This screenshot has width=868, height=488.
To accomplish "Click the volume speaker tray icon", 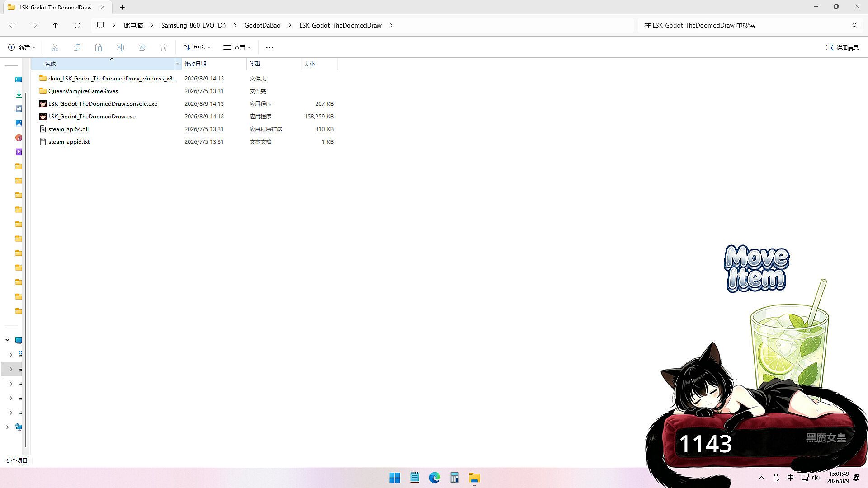I will pyautogui.click(x=816, y=478).
